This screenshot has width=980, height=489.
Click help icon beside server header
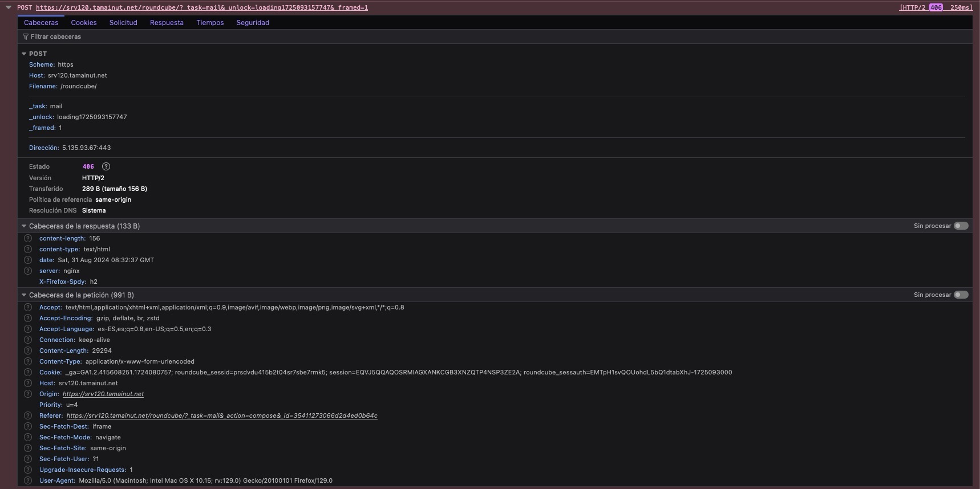click(x=27, y=271)
